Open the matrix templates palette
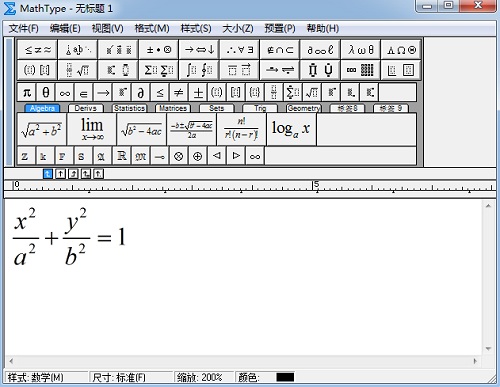Viewport: 500px width, 387px height. [360, 70]
